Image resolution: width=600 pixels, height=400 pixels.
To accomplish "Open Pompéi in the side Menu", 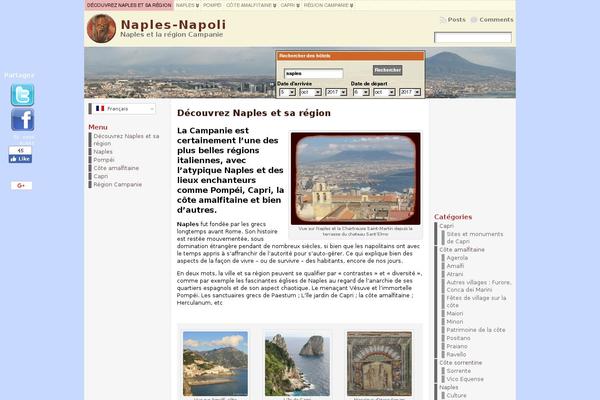I will tap(104, 160).
